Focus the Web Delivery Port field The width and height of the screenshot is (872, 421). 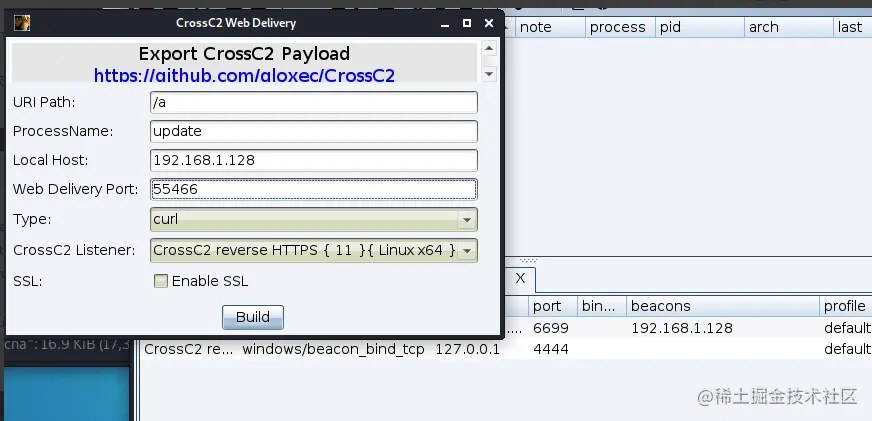(x=314, y=189)
